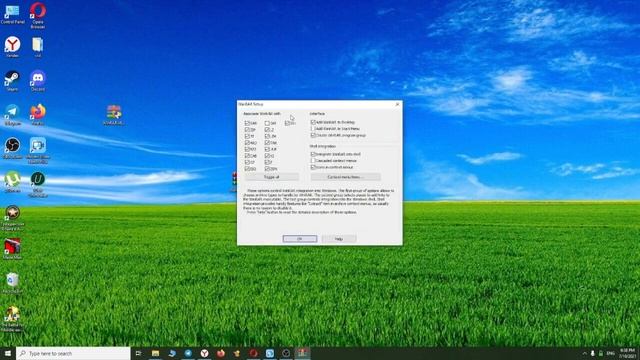Launch Opera Browser from the desktop
Viewport: 640px width, 360px height.
[x=38, y=16]
